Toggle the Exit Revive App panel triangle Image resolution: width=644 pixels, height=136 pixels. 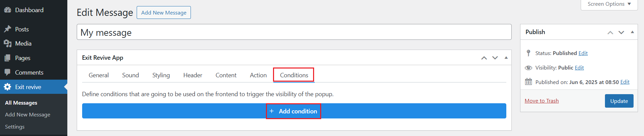[x=506, y=58]
